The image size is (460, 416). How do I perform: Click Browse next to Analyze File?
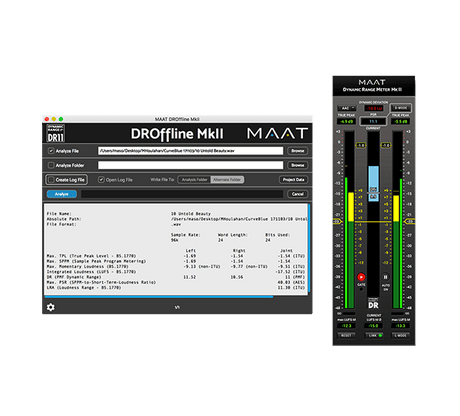click(298, 151)
